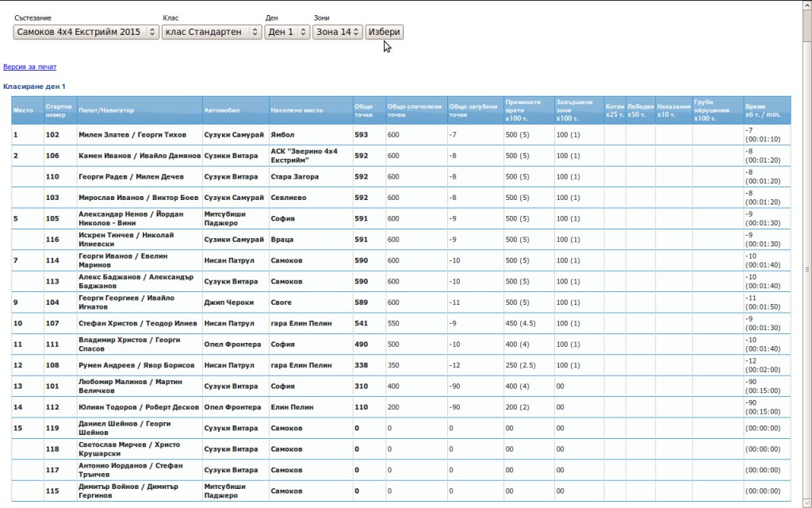Viewport: 812px width, 508px height.
Task: Click start number 106 in the table
Action: pyautogui.click(x=52, y=156)
